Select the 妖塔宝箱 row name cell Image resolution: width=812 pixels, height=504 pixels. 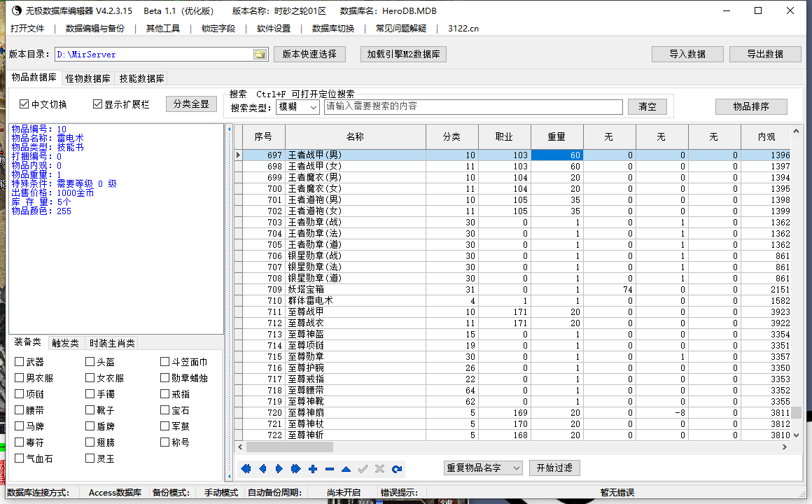(x=356, y=290)
